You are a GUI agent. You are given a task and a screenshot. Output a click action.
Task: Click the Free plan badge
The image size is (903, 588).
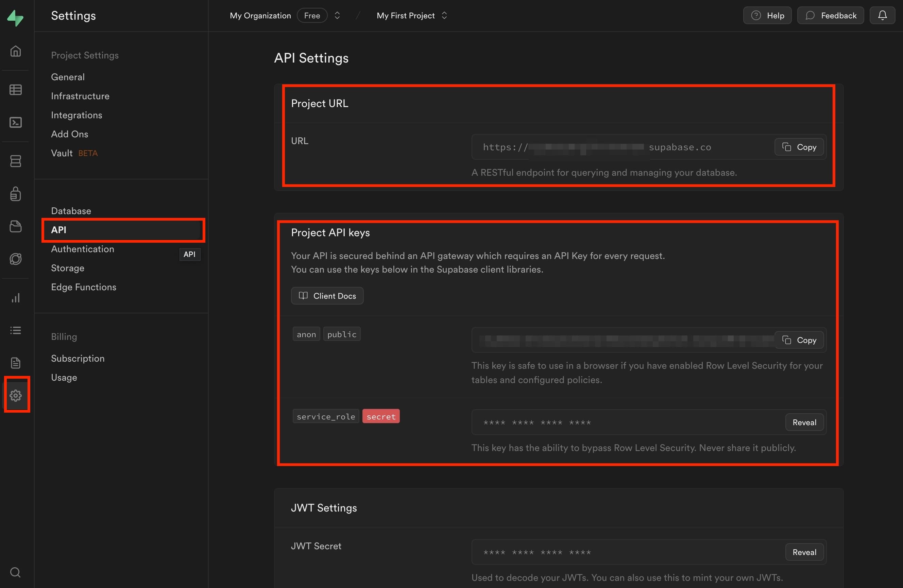pos(312,16)
